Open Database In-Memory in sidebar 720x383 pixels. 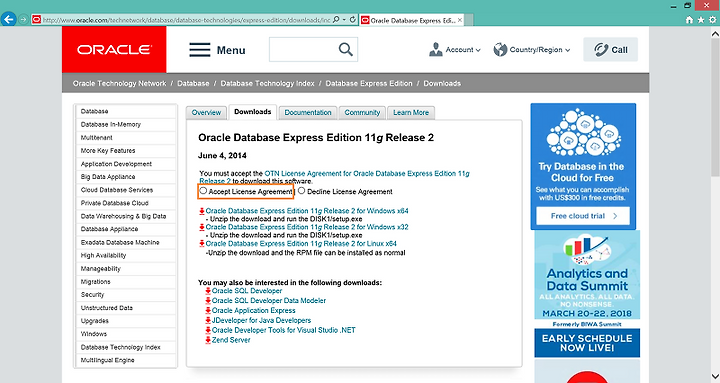tap(111, 124)
